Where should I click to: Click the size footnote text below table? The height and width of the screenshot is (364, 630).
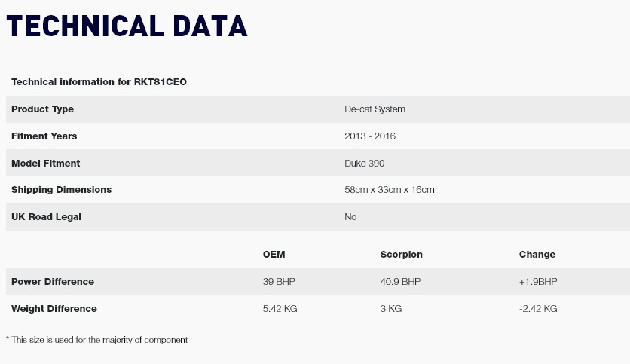(x=96, y=340)
